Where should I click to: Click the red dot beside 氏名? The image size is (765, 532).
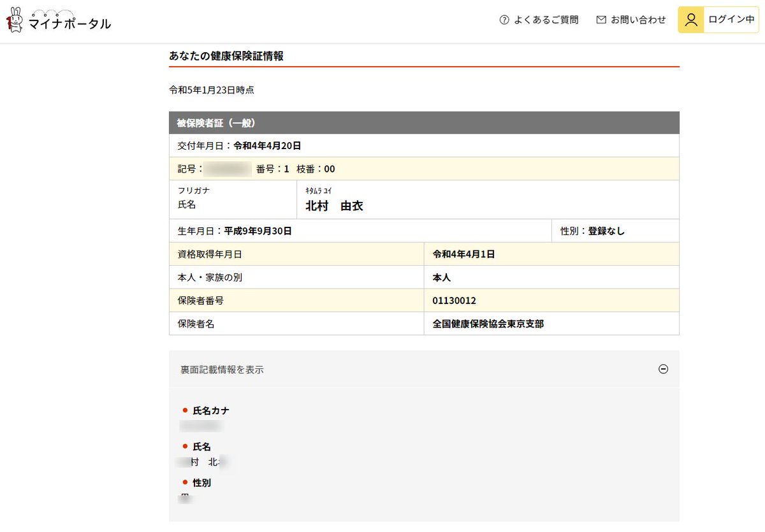(186, 447)
